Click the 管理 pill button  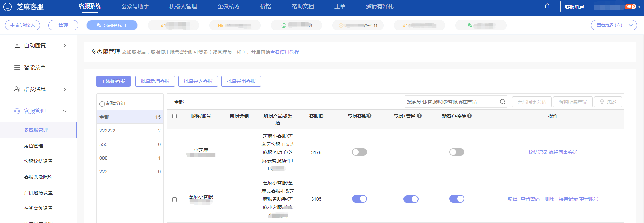63,25
